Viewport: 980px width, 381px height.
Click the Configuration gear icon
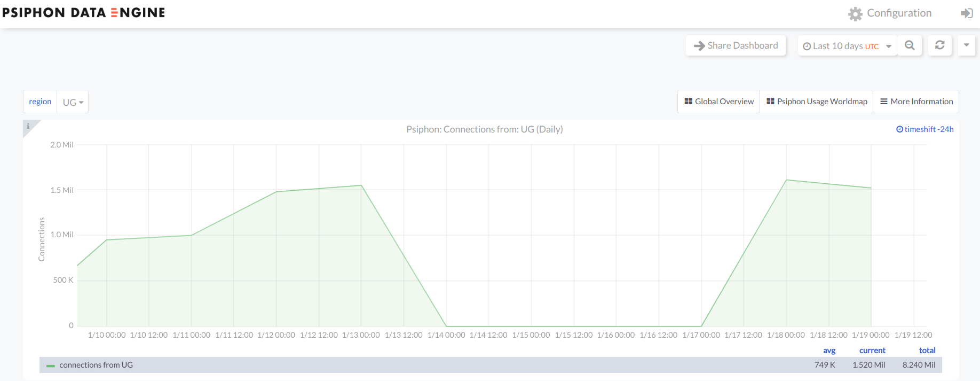click(855, 14)
